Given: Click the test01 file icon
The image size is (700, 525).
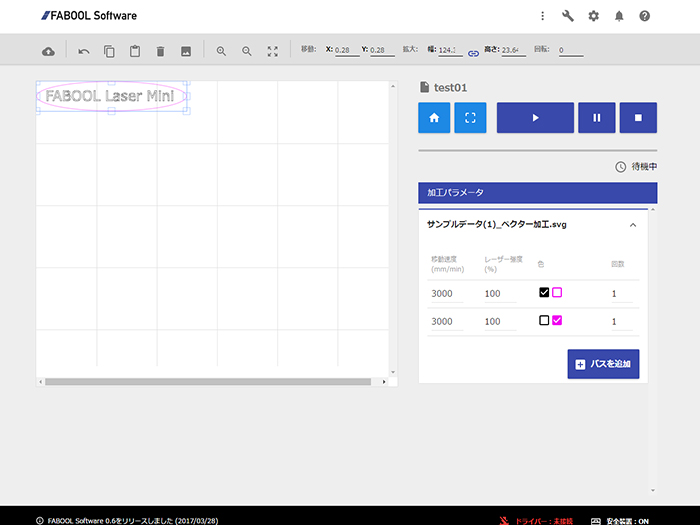Looking at the screenshot, I should tap(425, 87).
